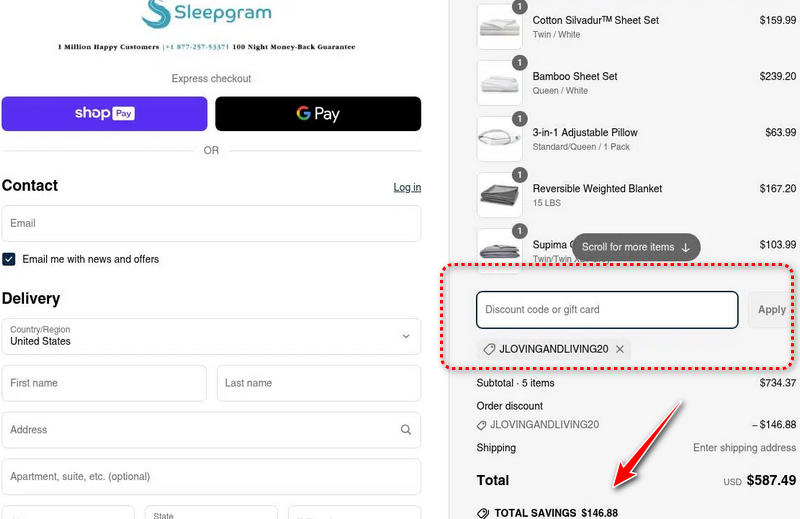The height and width of the screenshot is (519, 800).
Task: Click the Sleepgram logo
Action: (x=206, y=14)
